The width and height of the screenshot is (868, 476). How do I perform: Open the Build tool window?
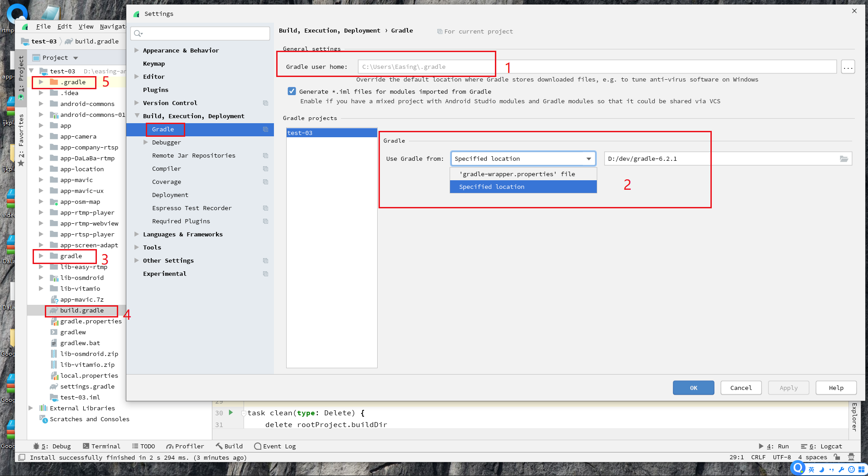229,446
